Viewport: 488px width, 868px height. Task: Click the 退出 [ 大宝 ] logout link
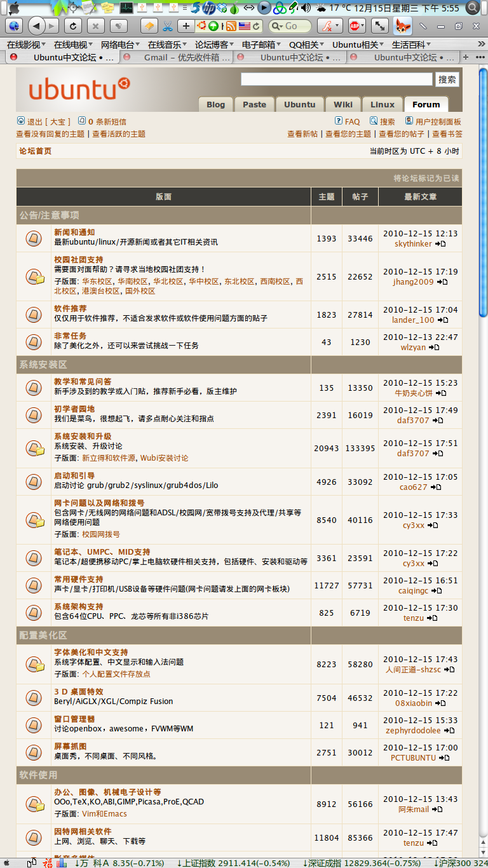(44, 121)
